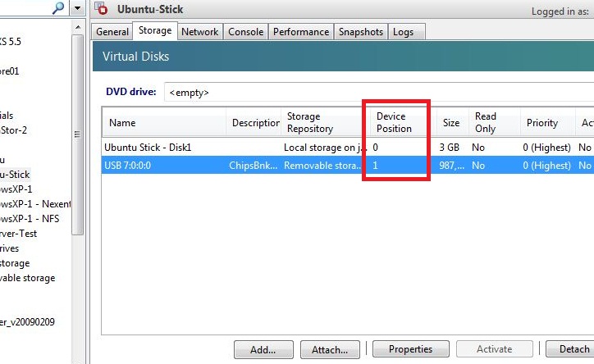
Task: Open disk Properties
Action: coord(410,349)
